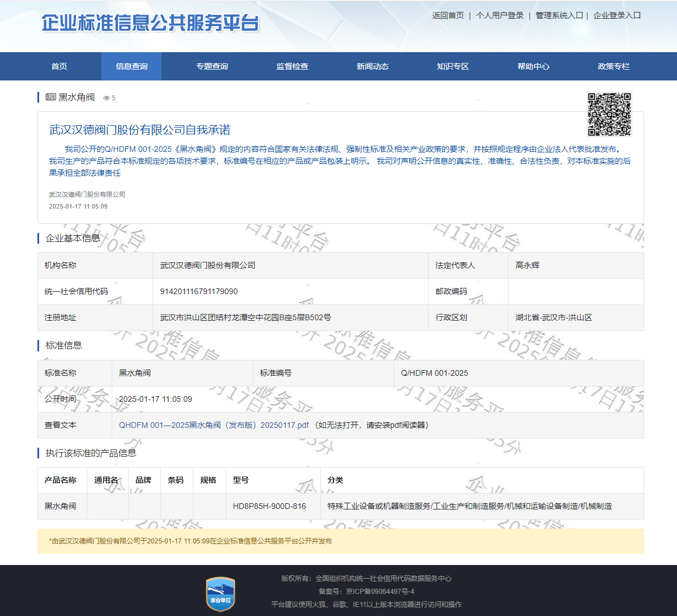Click the QR code image
Image resolution: width=677 pixels, height=616 pixels.
tap(609, 114)
